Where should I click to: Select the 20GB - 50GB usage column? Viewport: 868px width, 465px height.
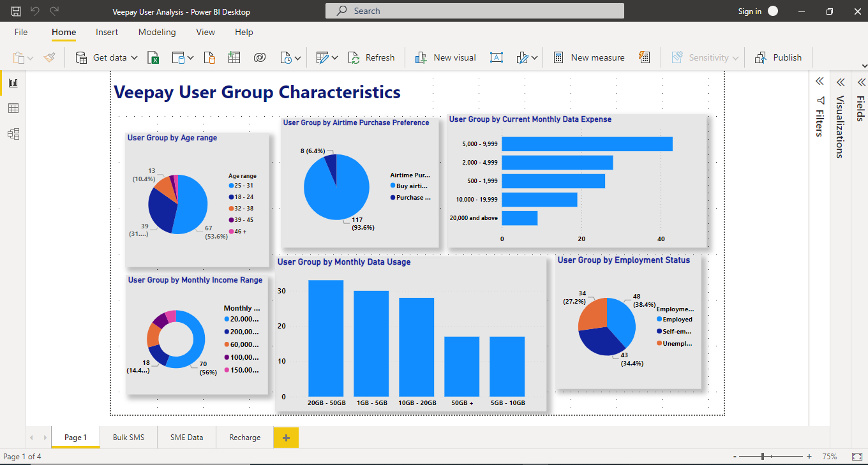326,338
